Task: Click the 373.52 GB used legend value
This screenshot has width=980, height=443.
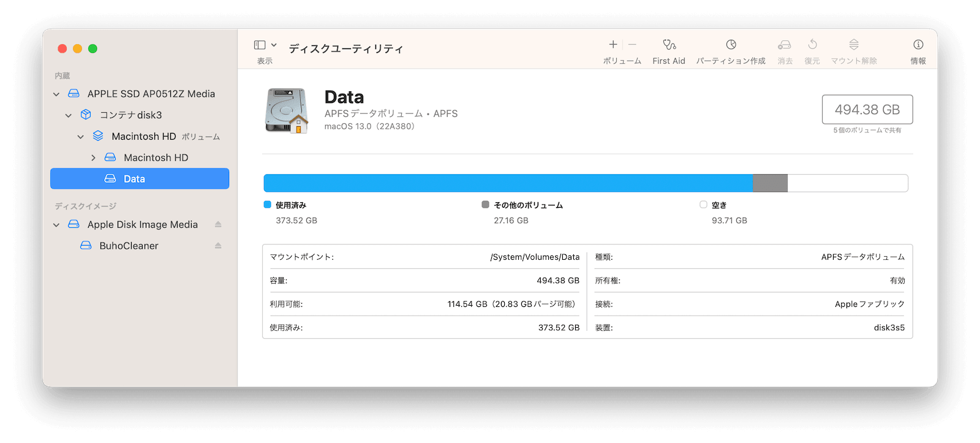Action: (x=296, y=221)
